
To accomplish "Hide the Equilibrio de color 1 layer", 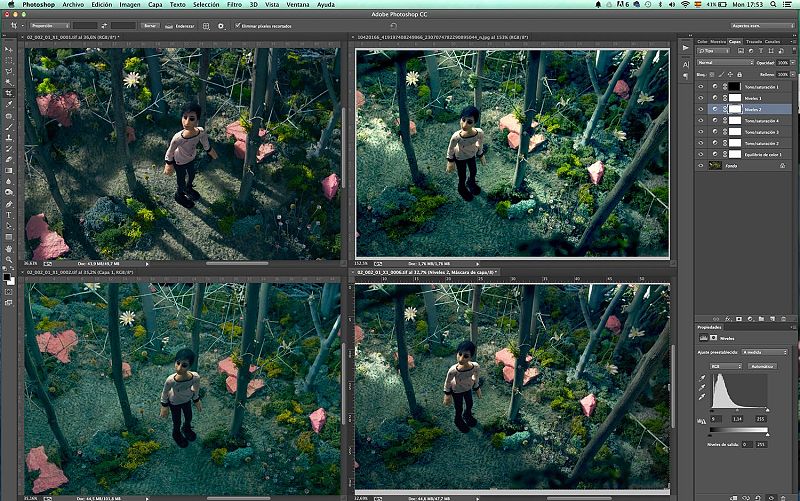I will point(701,154).
